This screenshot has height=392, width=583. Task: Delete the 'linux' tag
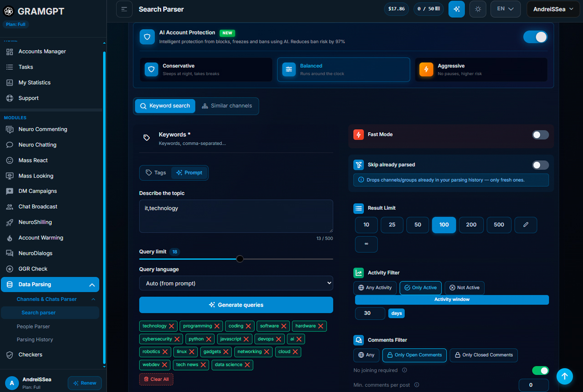click(192, 352)
